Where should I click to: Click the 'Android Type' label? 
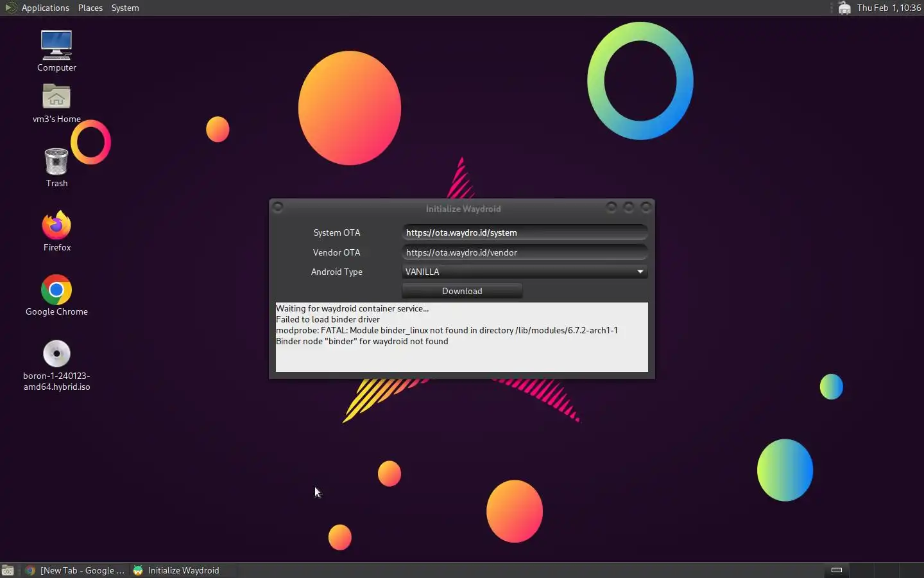(x=337, y=272)
